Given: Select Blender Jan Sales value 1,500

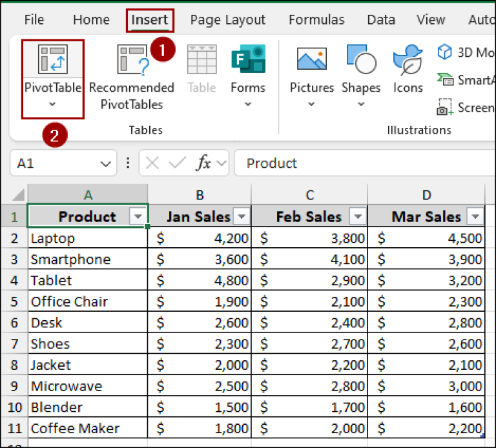Looking at the screenshot, I should click(200, 407).
